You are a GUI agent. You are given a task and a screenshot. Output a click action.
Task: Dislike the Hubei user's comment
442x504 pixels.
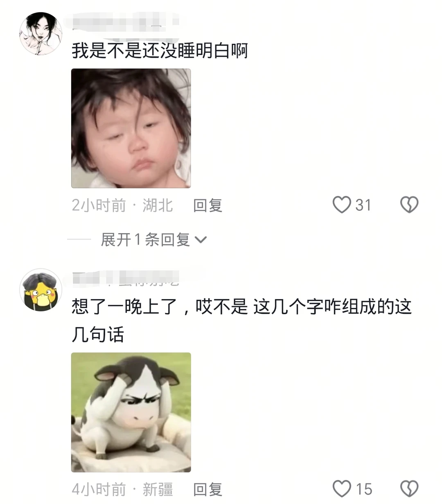coord(409,205)
